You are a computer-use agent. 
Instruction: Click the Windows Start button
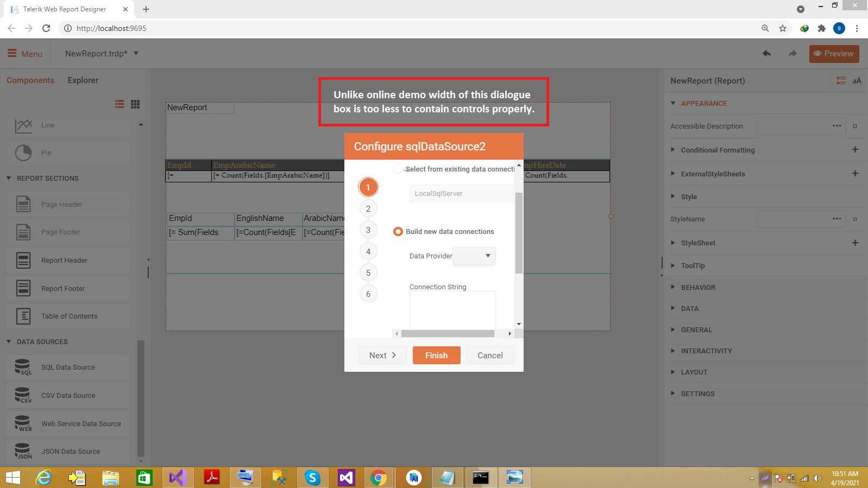click(12, 478)
